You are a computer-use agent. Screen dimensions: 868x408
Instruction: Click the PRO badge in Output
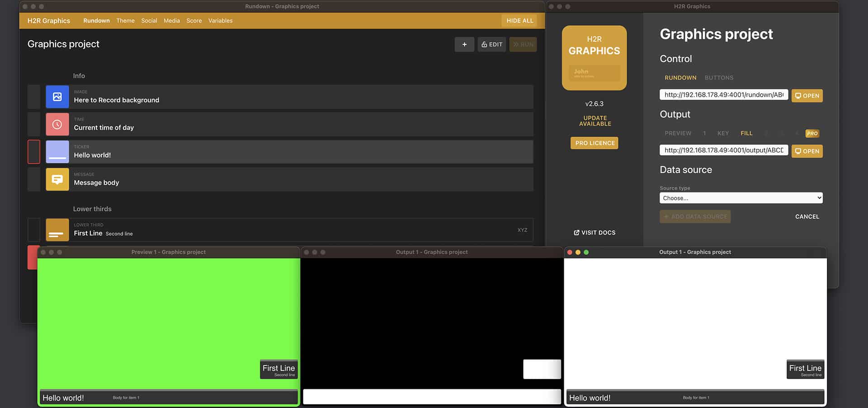(812, 133)
